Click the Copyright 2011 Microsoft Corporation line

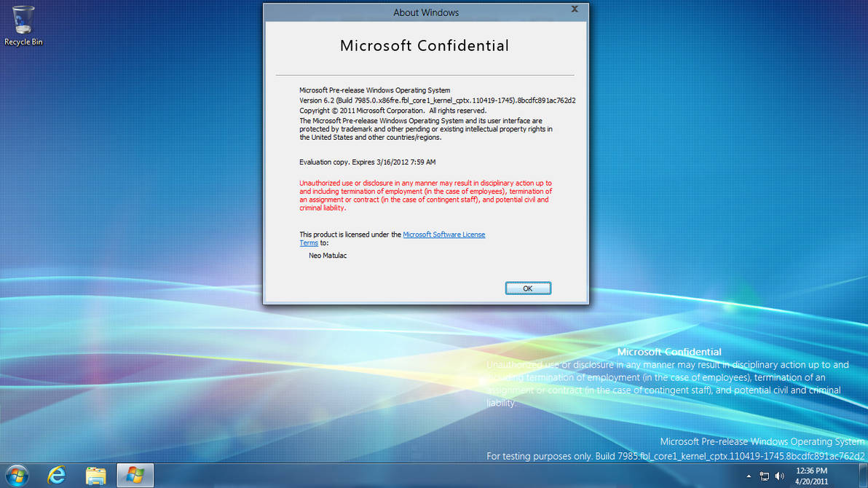(393, 110)
